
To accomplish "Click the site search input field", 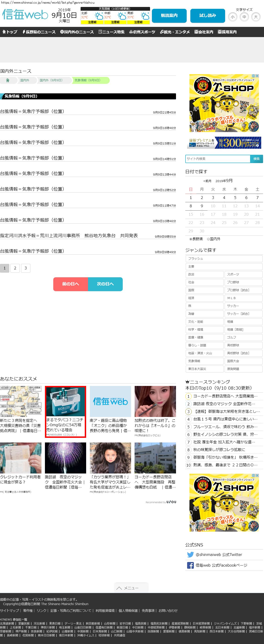I will (x=217, y=159).
